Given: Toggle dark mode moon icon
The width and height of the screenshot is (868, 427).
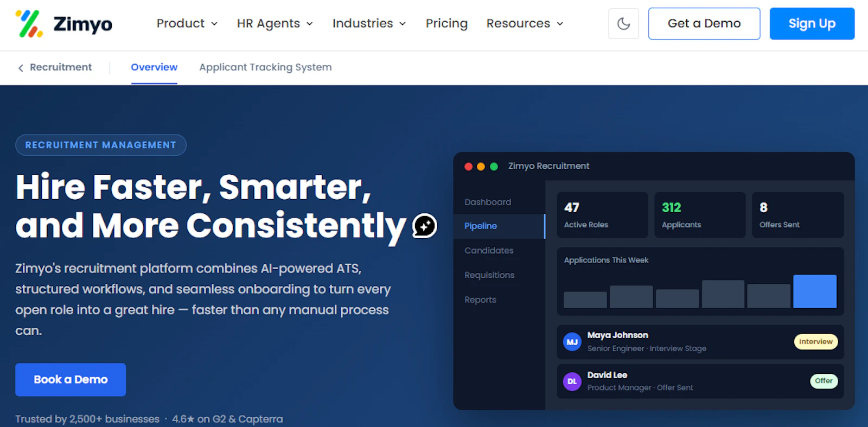Looking at the screenshot, I should click(x=623, y=23).
